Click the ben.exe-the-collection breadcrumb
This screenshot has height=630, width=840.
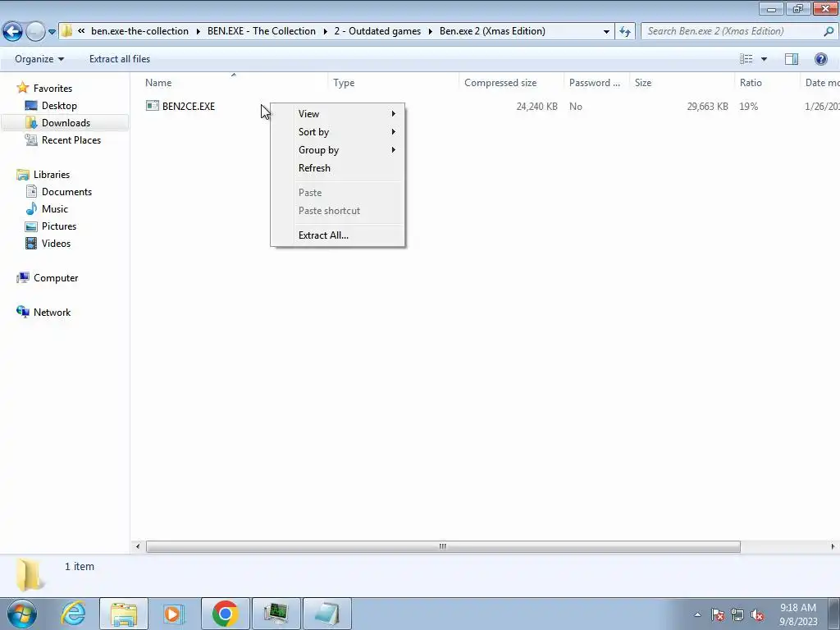[x=139, y=31]
